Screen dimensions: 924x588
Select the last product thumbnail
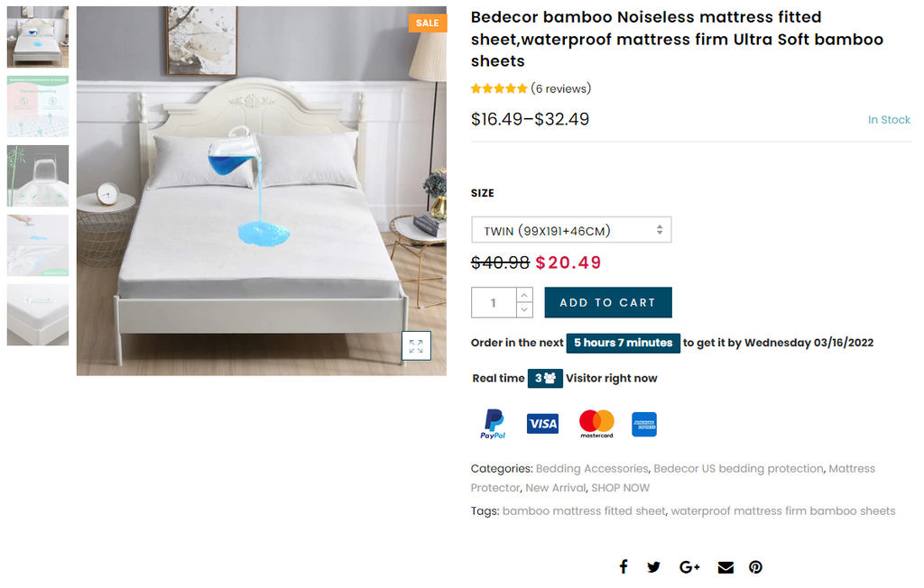(38, 315)
